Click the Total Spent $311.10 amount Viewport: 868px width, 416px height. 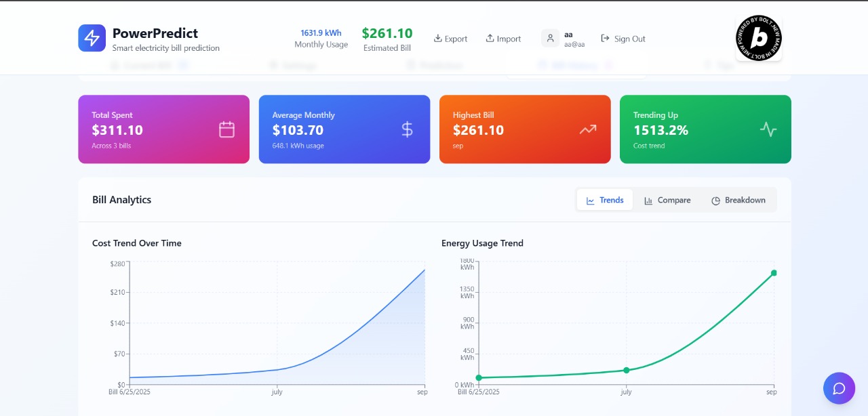pyautogui.click(x=117, y=130)
